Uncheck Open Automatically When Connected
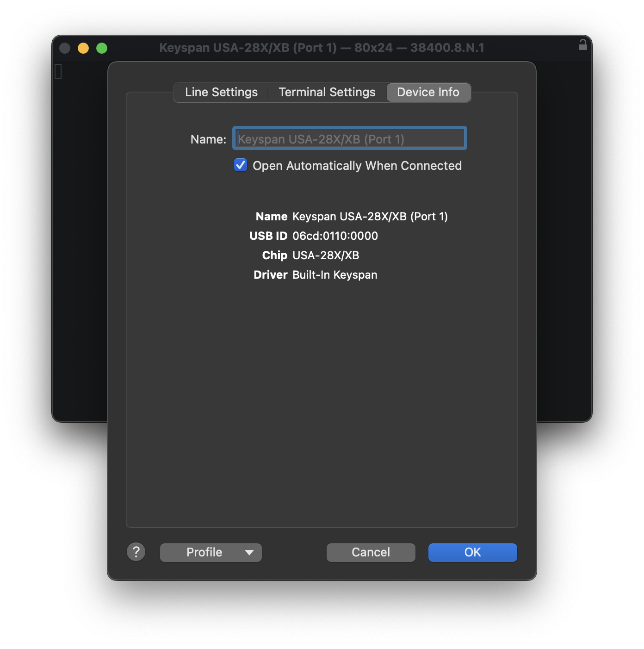 click(x=241, y=165)
